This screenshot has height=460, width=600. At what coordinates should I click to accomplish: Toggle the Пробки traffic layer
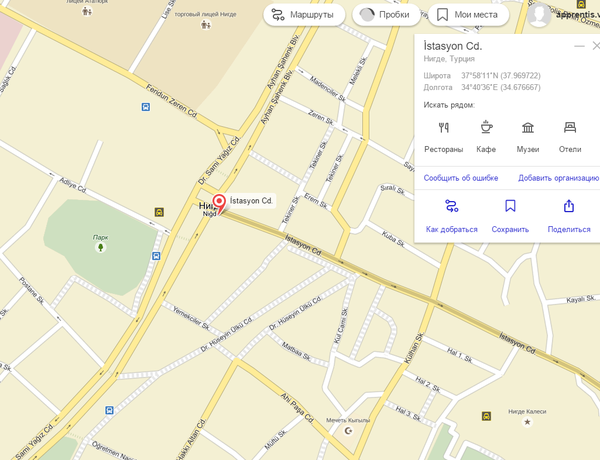point(386,15)
